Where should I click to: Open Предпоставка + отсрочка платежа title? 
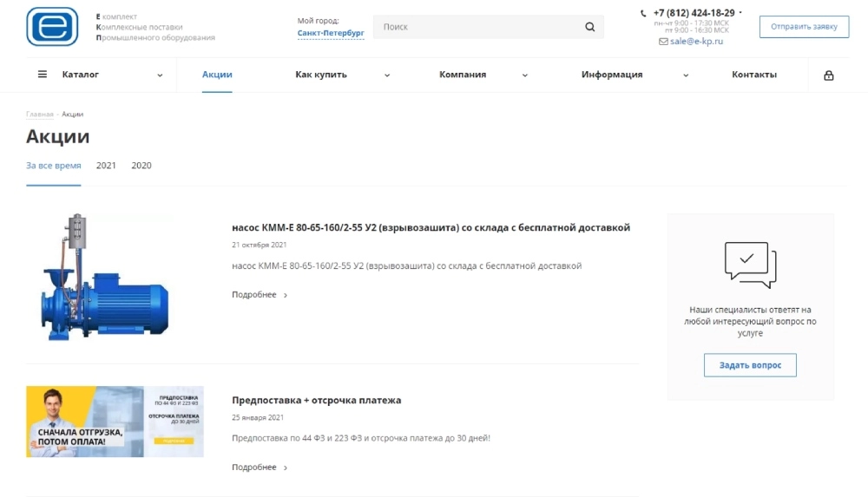click(316, 400)
